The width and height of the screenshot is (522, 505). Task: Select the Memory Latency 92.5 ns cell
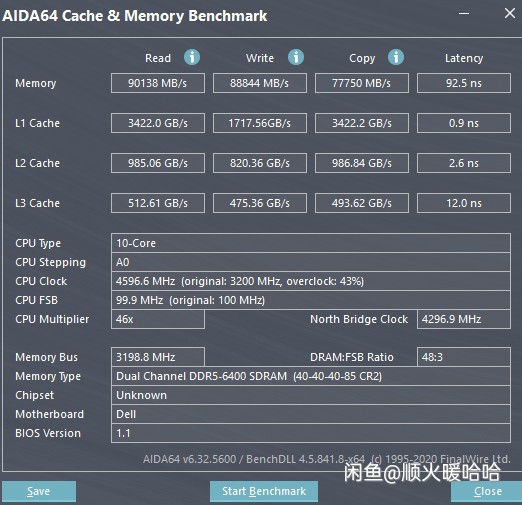click(464, 83)
